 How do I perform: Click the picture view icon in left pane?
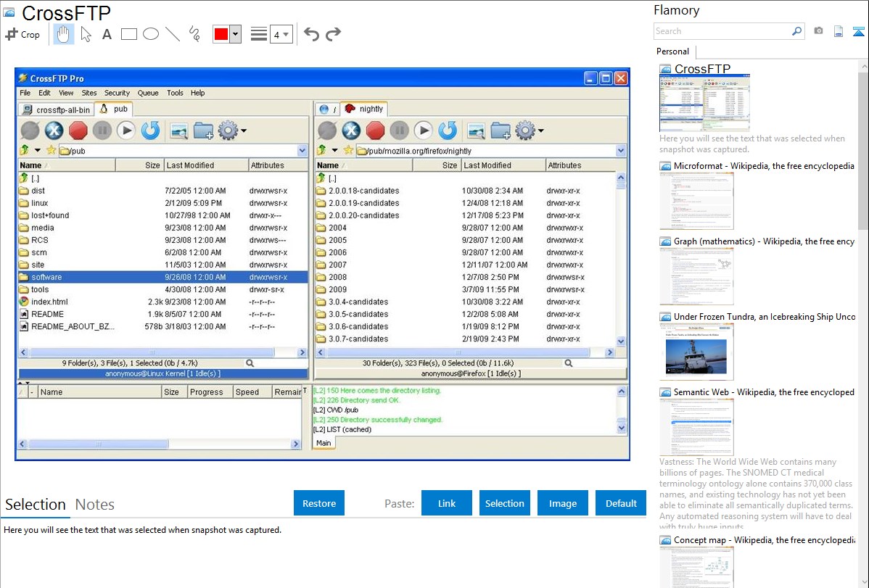[179, 131]
